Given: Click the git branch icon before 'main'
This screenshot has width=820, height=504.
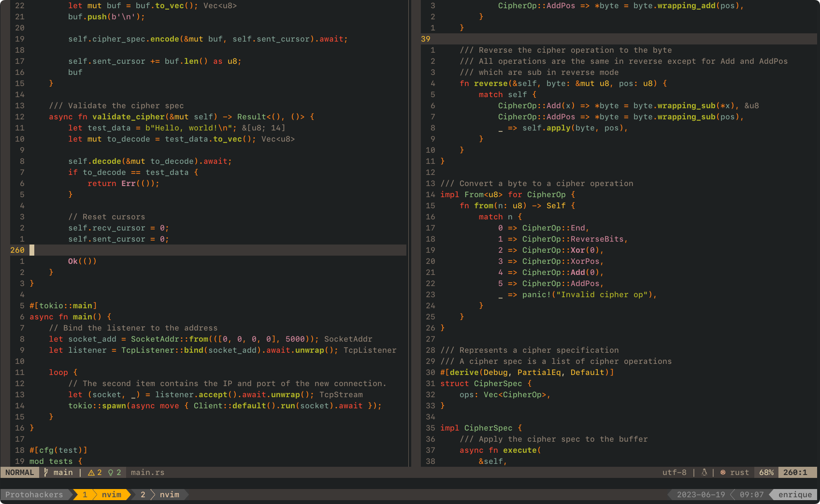Looking at the screenshot, I should coord(46,473).
